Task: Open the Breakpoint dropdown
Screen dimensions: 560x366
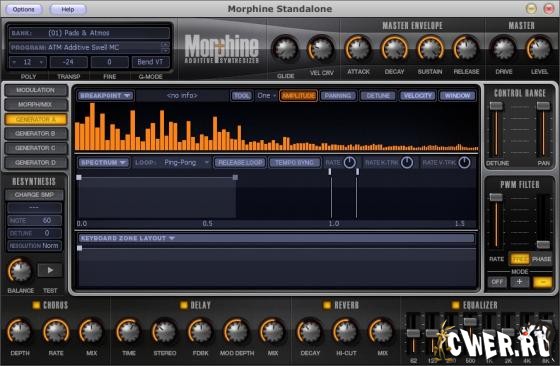Action: point(105,96)
